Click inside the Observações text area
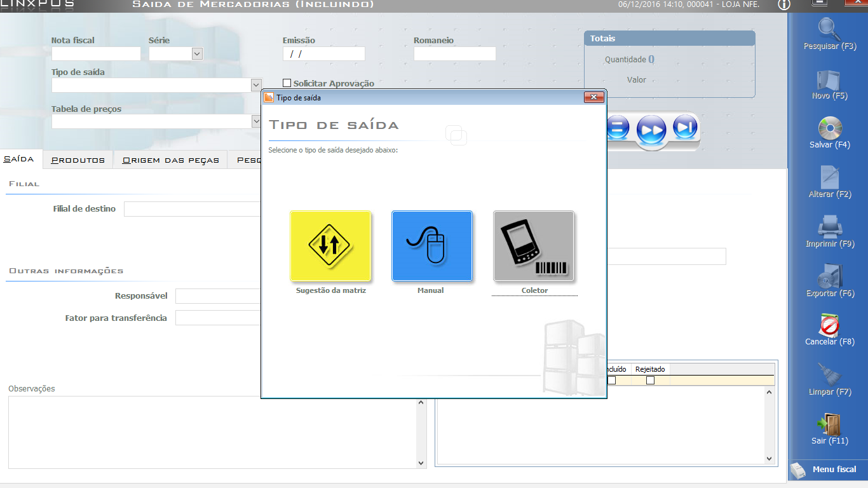This screenshot has width=868, height=488. coord(212,432)
